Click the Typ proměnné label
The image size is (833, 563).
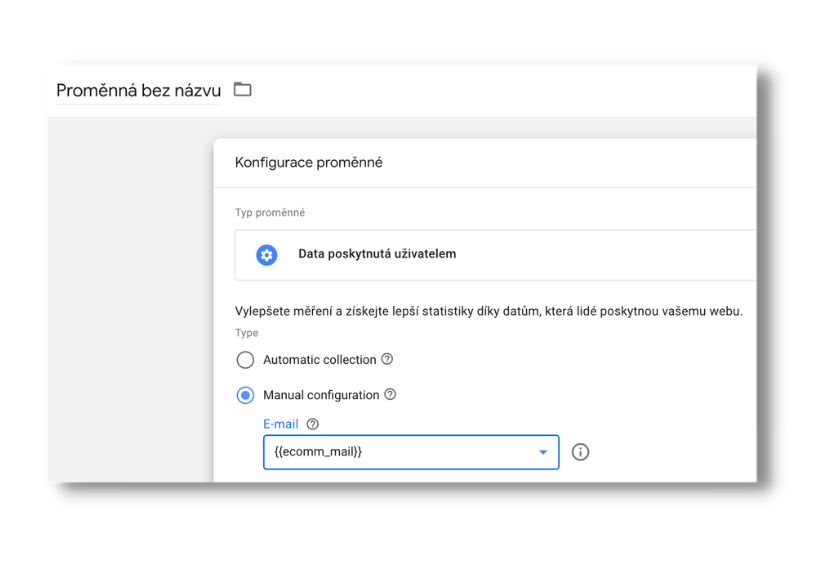coord(270,212)
